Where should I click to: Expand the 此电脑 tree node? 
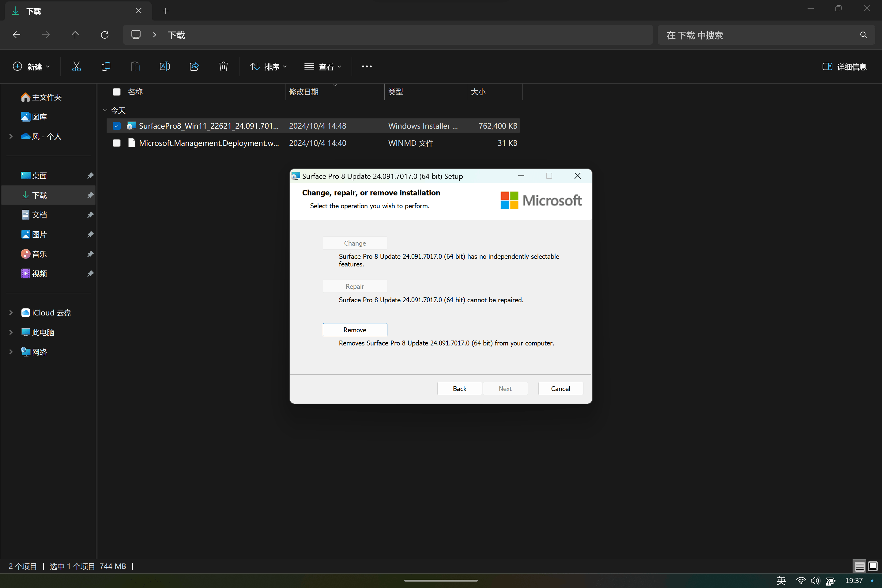click(11, 332)
